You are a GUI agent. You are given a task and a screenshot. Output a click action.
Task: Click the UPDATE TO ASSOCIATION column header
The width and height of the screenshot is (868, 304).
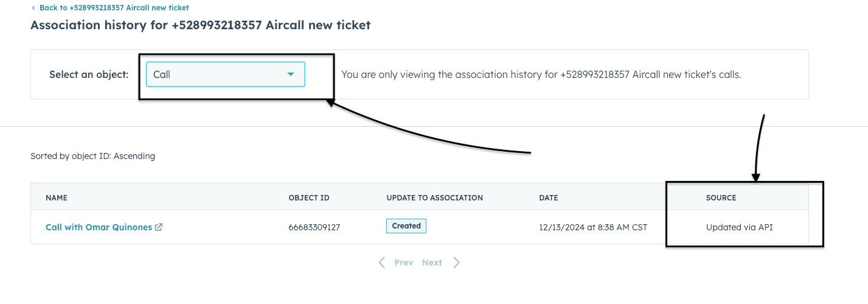[434, 198]
